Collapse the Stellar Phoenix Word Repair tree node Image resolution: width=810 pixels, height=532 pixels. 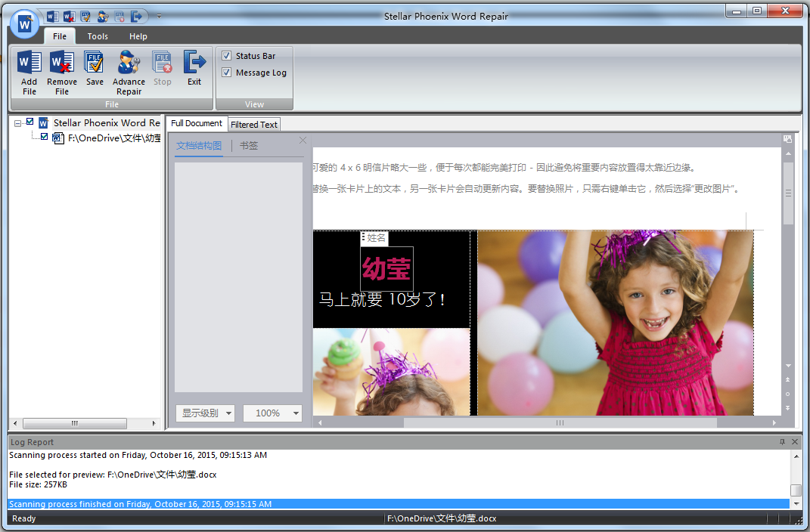pos(17,123)
